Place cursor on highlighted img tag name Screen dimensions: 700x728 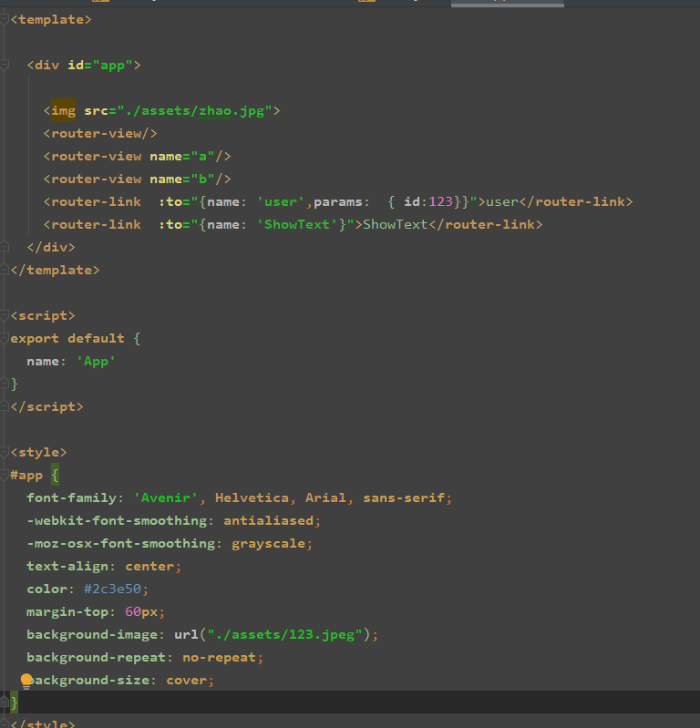63,110
